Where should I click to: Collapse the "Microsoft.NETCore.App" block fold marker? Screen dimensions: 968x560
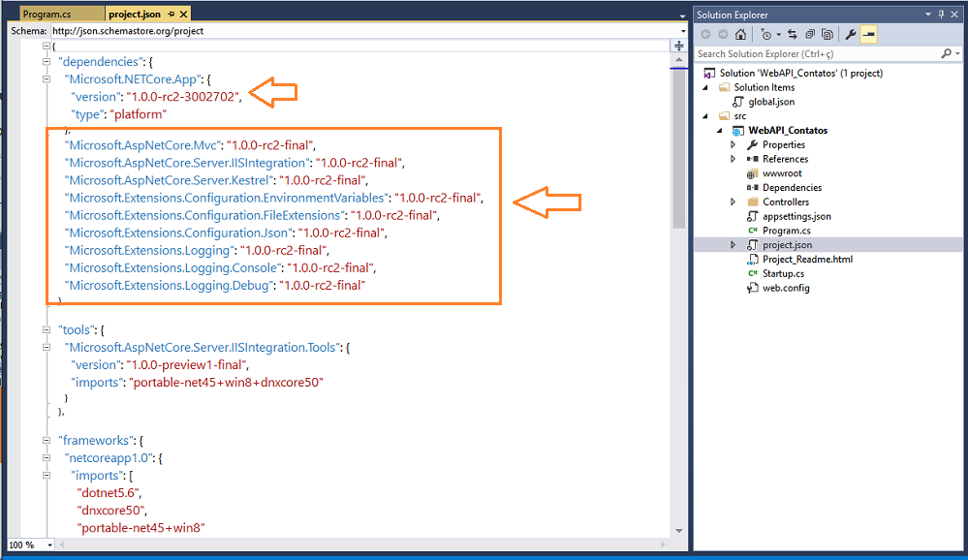coord(47,79)
